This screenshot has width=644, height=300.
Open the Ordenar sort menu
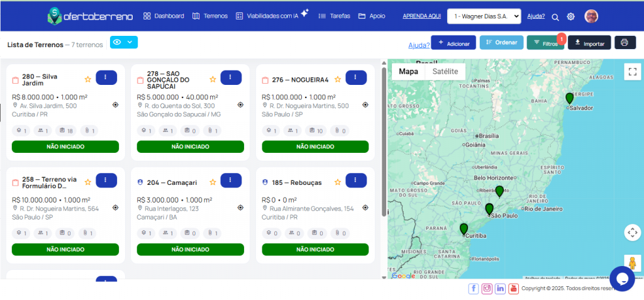click(x=501, y=42)
